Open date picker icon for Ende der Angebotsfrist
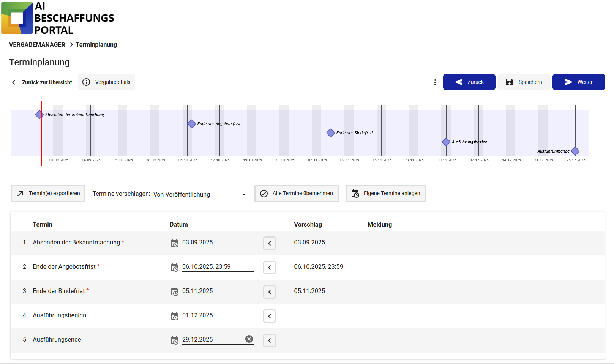 click(174, 268)
